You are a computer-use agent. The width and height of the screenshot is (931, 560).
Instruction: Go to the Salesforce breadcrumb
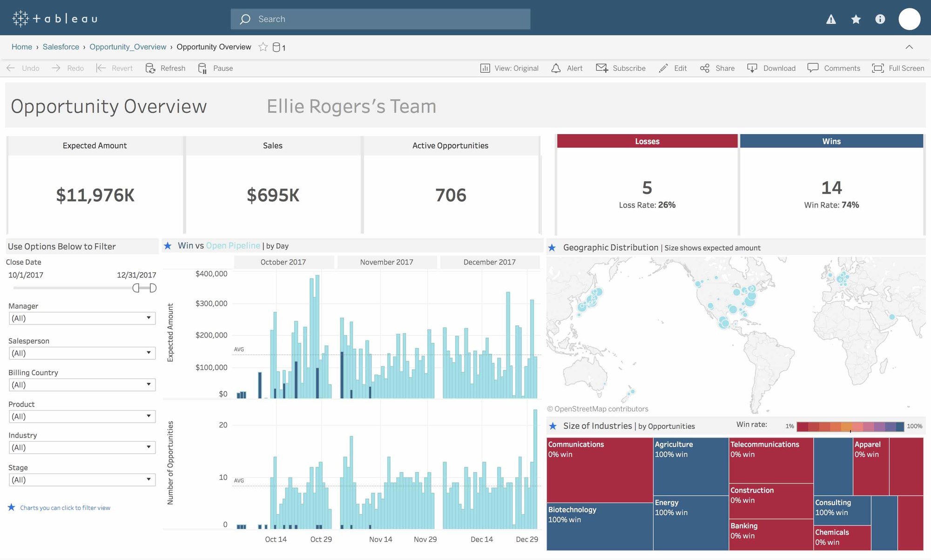tap(61, 47)
